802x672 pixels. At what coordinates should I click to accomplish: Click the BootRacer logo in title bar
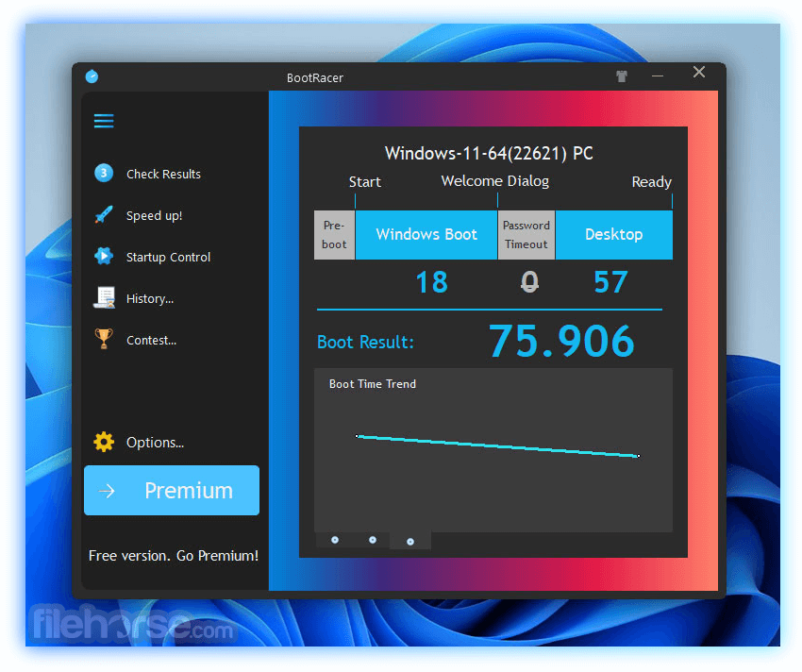coord(92,76)
